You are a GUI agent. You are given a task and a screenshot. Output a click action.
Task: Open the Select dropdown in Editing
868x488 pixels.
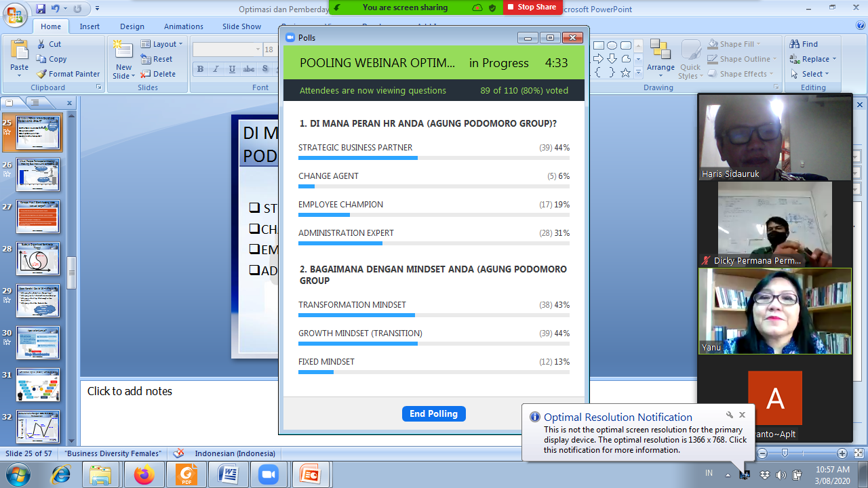pos(809,74)
